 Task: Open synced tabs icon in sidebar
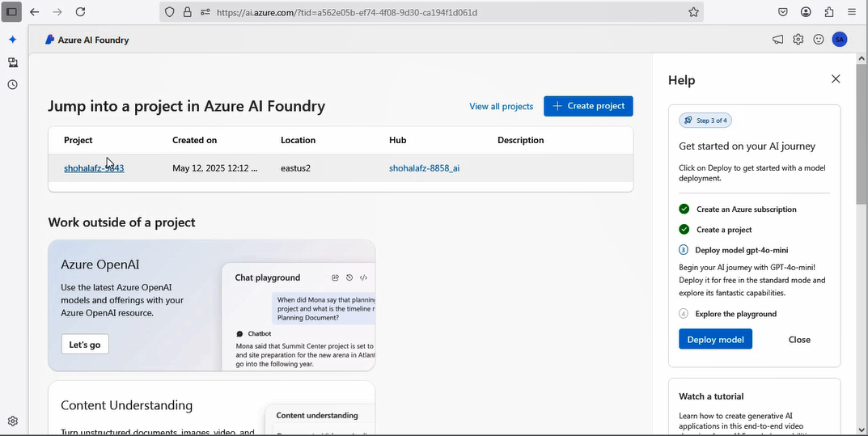[12, 62]
